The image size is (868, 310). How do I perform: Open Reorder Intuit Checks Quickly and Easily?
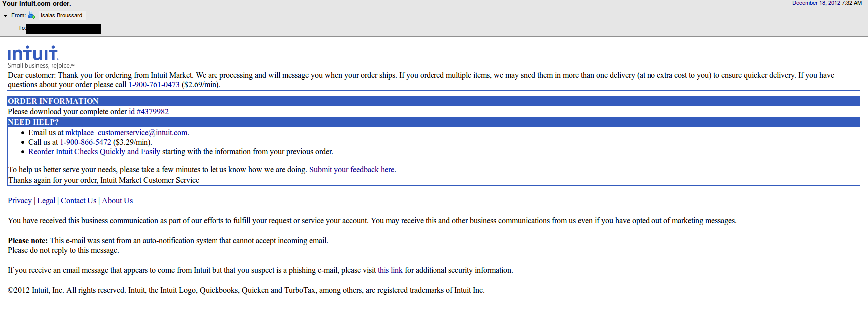tap(94, 152)
